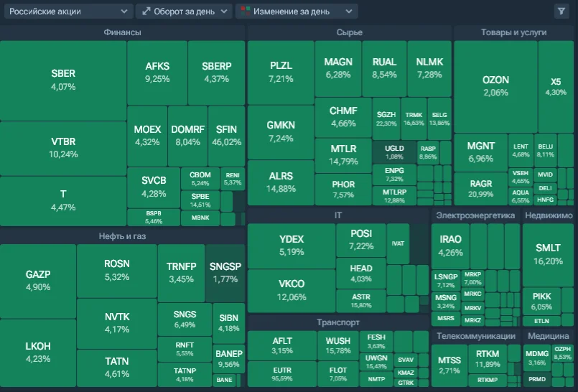
Task: Click the T 4,47% tile
Action: pos(63,201)
